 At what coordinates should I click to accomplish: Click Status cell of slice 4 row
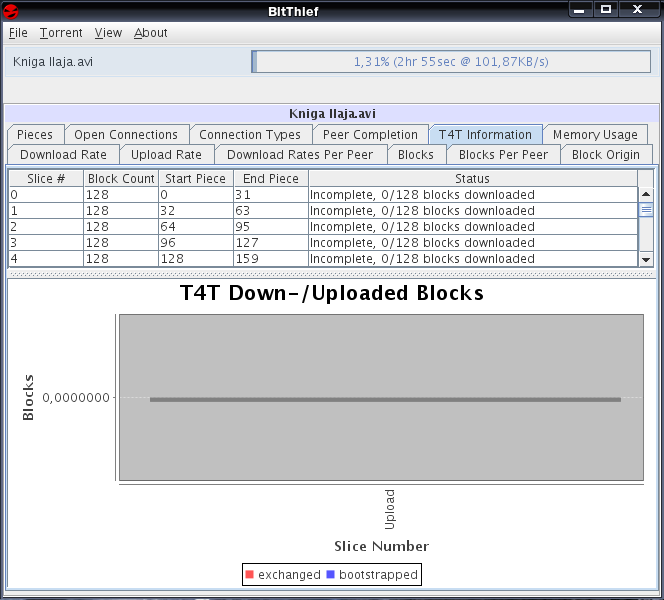tap(473, 259)
